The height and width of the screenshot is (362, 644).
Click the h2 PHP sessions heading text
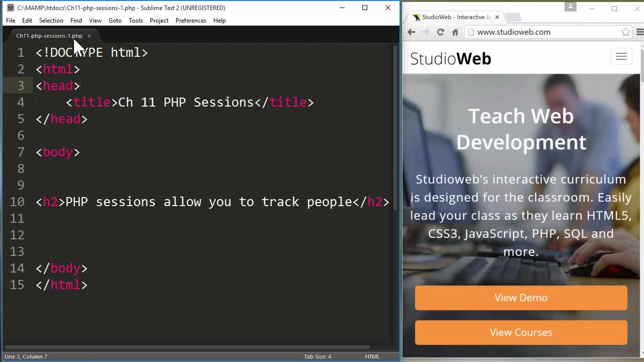209,202
